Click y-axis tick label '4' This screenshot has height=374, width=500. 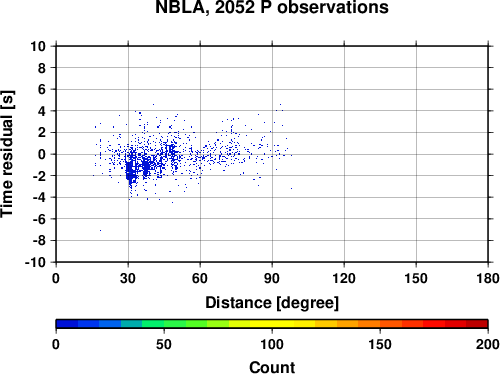click(42, 111)
